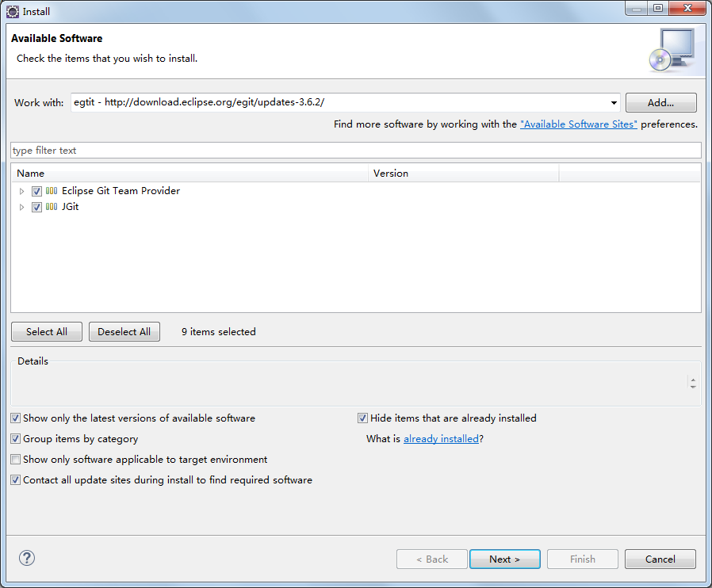Select the JGit row text
The width and height of the screenshot is (712, 588).
point(71,207)
